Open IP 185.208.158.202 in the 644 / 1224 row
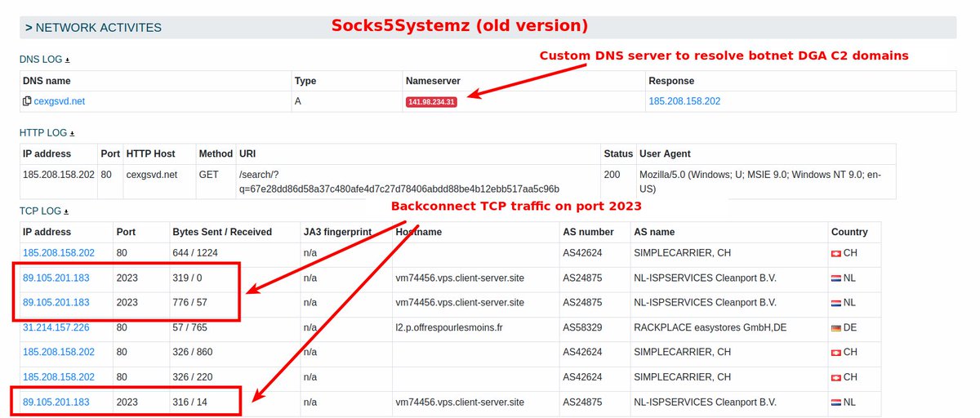980x418 pixels. (x=59, y=253)
